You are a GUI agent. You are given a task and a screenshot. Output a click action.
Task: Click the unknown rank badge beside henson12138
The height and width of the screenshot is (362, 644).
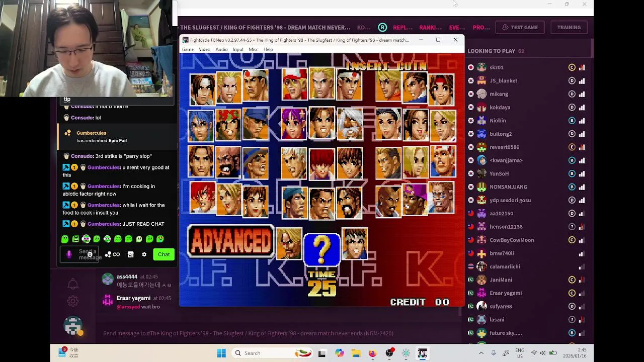pos(572,227)
